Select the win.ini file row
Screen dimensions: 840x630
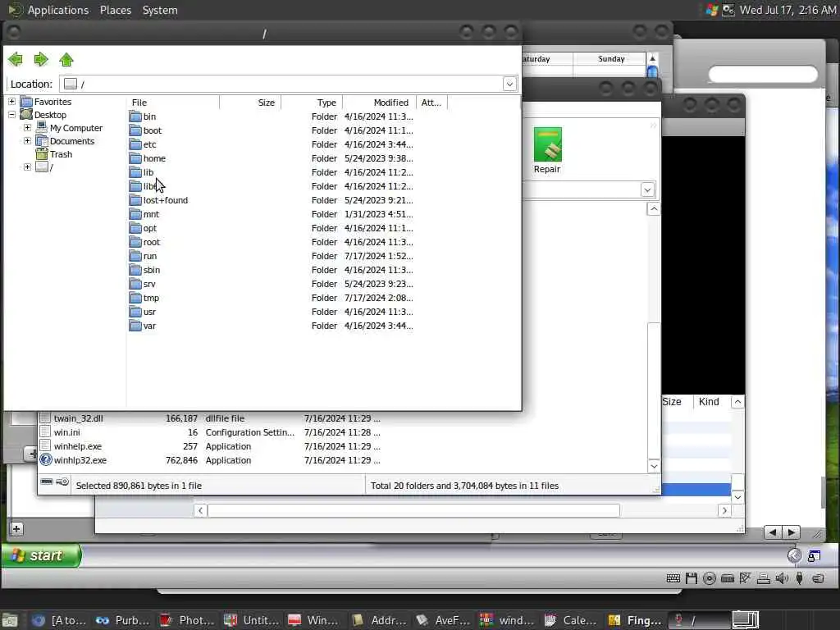click(209, 431)
